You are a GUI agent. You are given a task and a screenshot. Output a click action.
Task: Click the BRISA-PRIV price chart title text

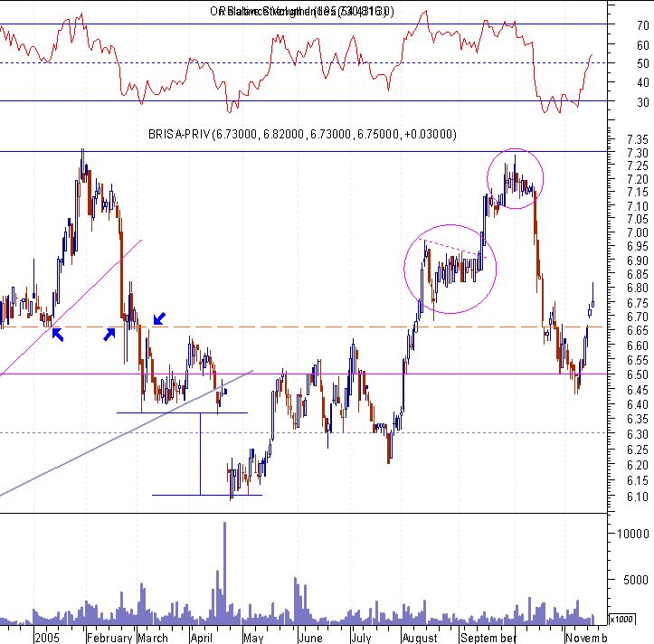pos(302,134)
